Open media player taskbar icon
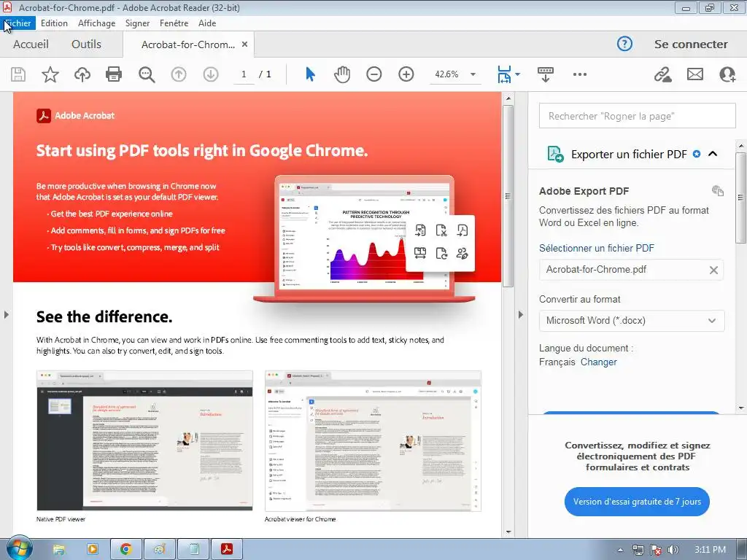 point(93,549)
